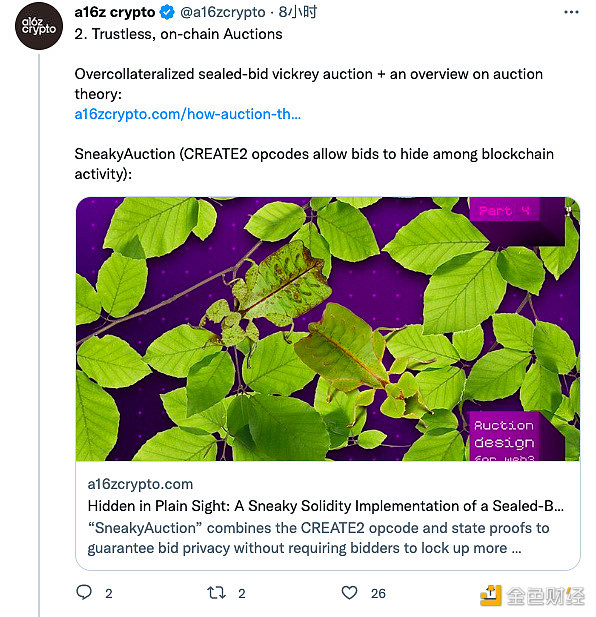Click the Auction design badge on image
The width and height of the screenshot is (596, 617).
coord(504,437)
